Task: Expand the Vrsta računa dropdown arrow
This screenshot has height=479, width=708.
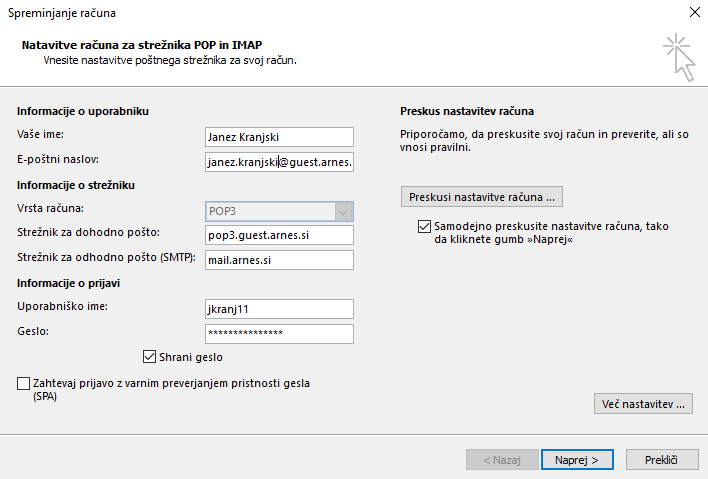Action: click(343, 211)
